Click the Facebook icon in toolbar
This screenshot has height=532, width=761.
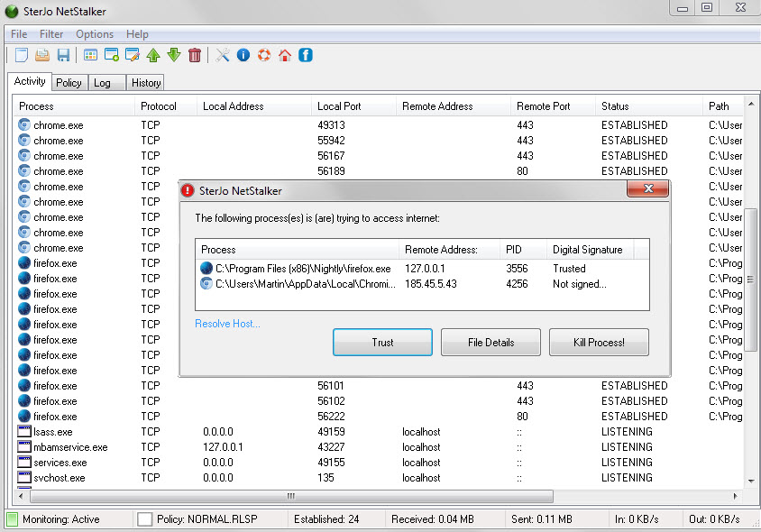(x=306, y=55)
